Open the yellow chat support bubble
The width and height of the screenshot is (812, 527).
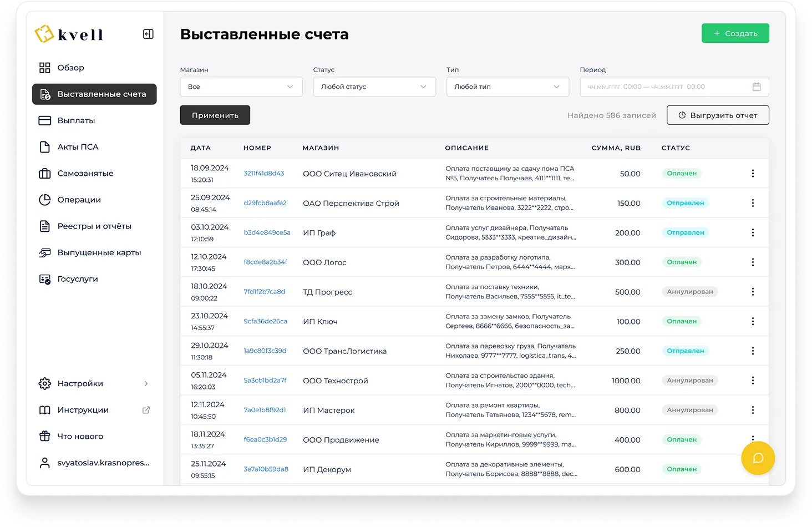tap(758, 458)
